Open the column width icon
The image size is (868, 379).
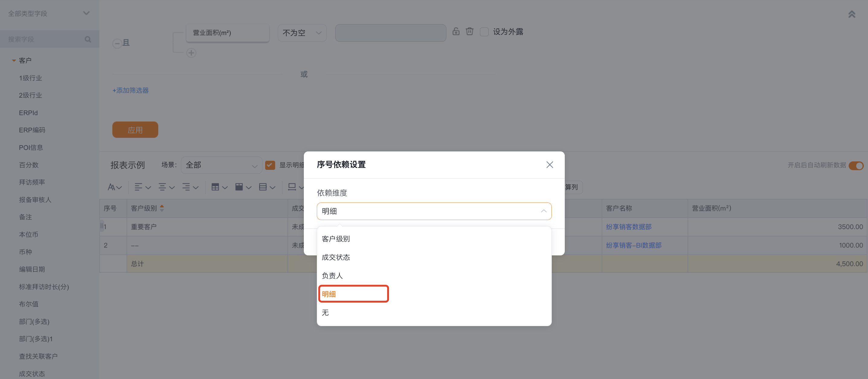[292, 187]
